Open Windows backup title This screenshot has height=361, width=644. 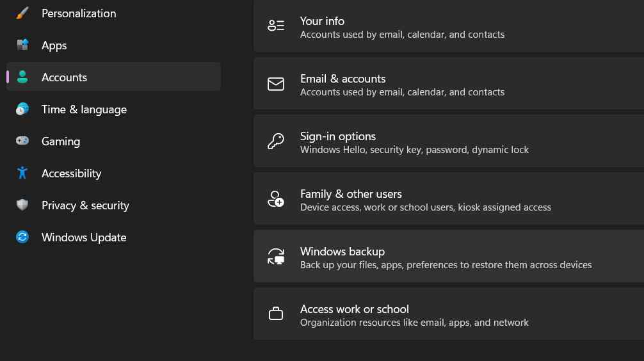pyautogui.click(x=342, y=252)
